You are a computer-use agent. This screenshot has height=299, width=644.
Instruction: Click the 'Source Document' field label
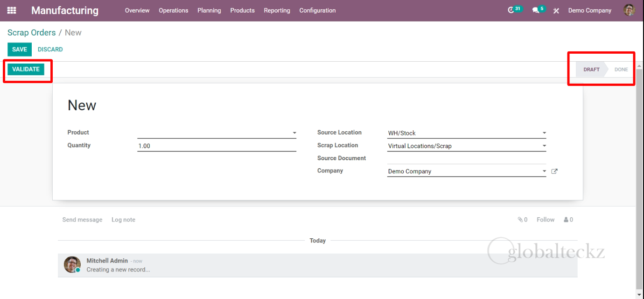tap(342, 158)
